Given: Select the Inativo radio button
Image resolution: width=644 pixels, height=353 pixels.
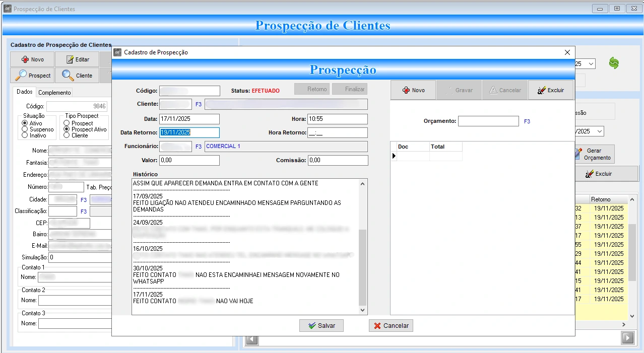Looking at the screenshot, I should coord(24,135).
